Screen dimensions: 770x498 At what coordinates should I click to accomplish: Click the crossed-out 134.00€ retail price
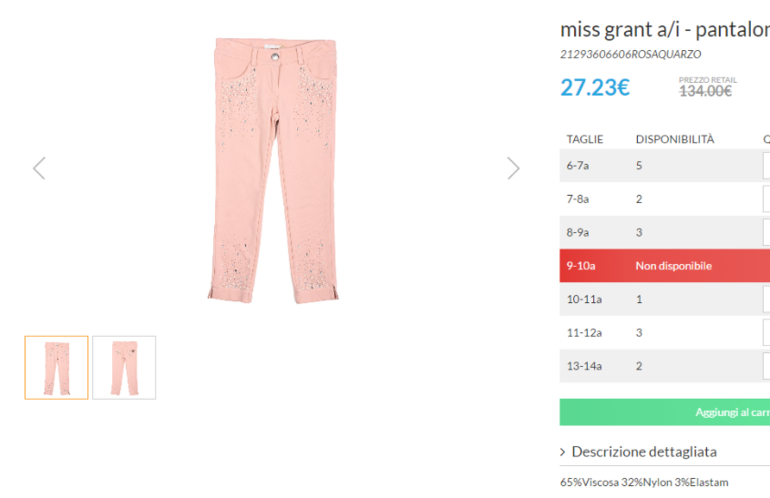coord(705,91)
